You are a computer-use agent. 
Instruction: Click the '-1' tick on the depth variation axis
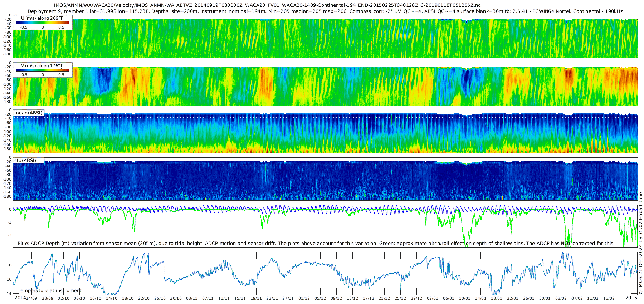(x=10, y=222)
